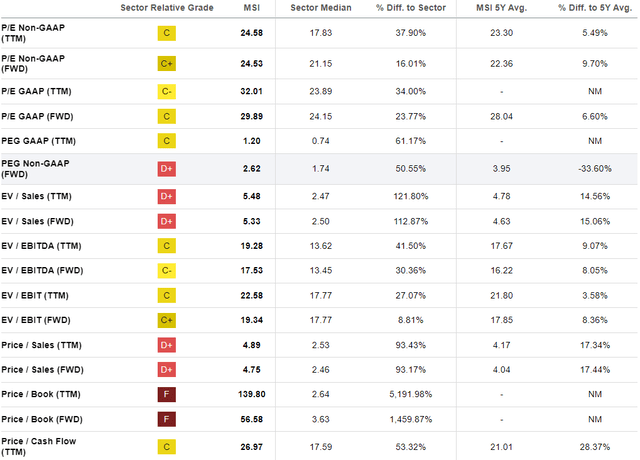
Task: Click the D+ grade badge for PEG Non-GAAP (FWD)
Action: [x=167, y=169]
